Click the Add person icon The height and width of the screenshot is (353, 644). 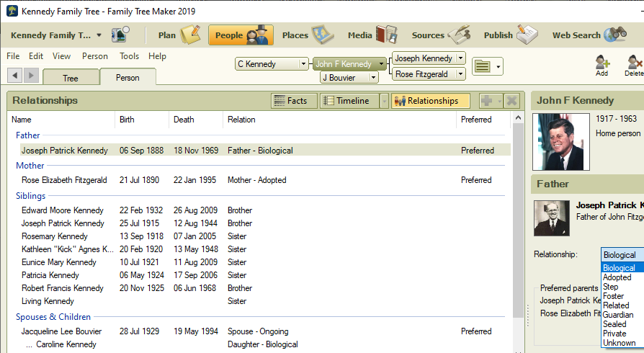[601, 66]
